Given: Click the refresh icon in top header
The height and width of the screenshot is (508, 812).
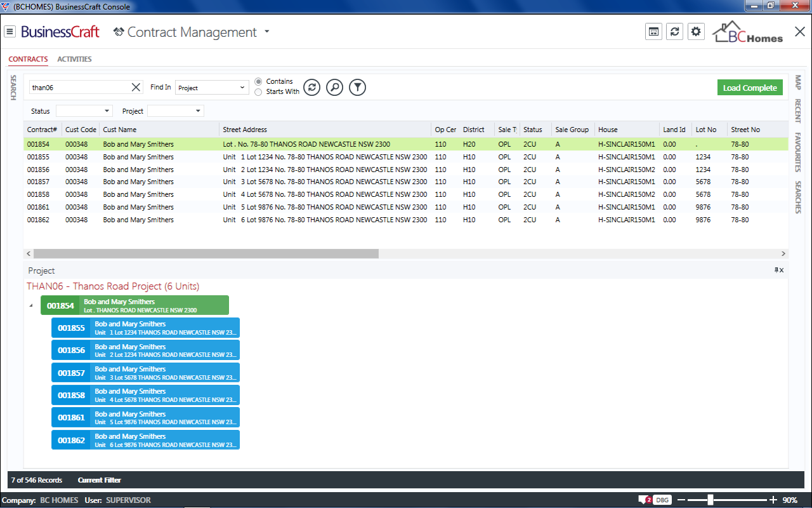Looking at the screenshot, I should pos(675,32).
